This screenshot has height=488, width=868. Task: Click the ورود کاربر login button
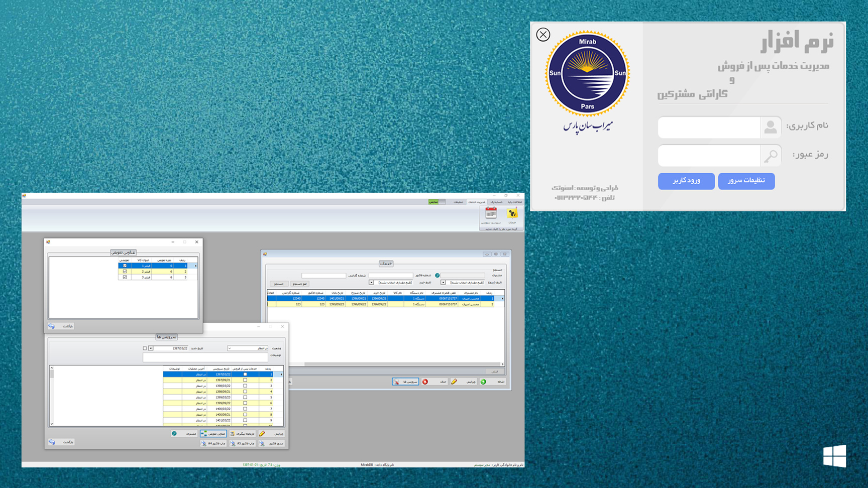686,181
